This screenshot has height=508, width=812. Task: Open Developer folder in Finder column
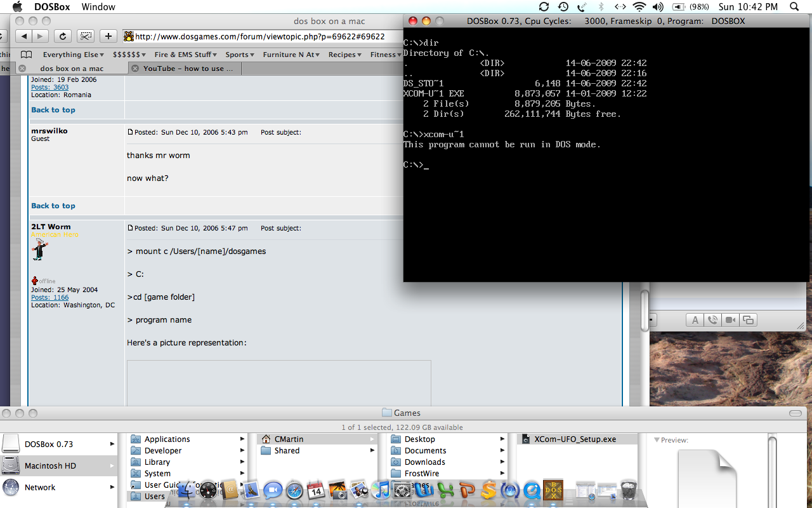pyautogui.click(x=188, y=450)
